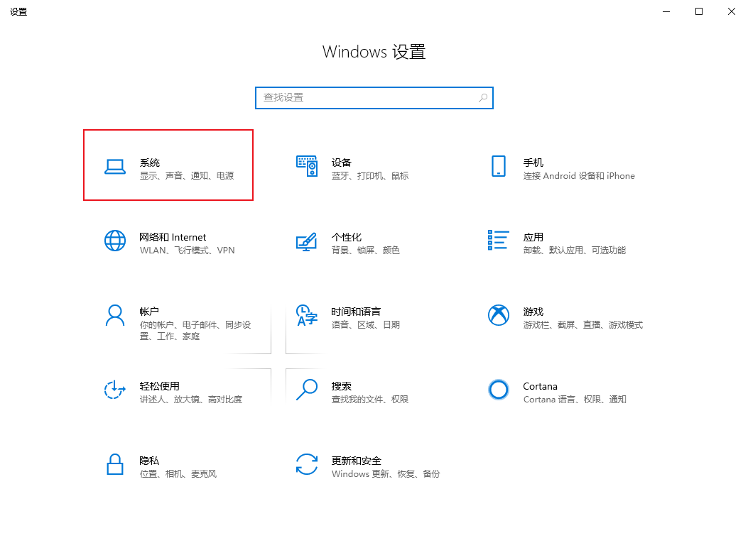This screenshot has height=560, width=748.
Task: Open the 应用 list icon
Action: tap(499, 240)
